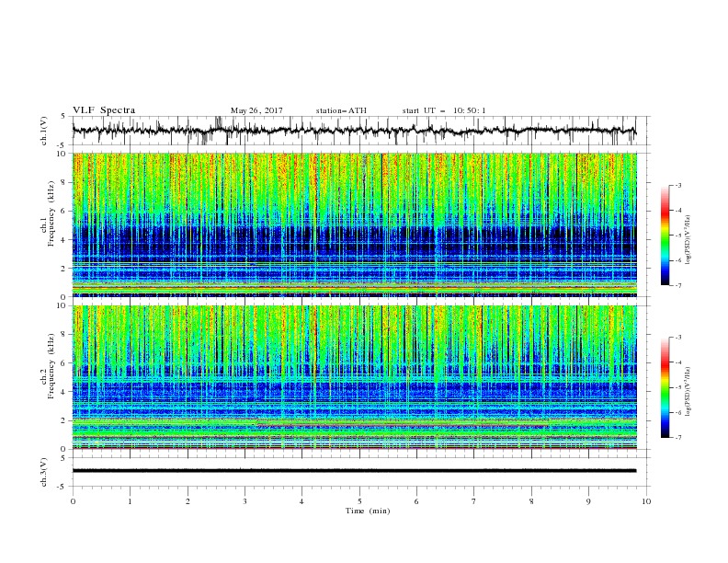Click the "-7" tick on ch.1 color bar

(x=677, y=286)
